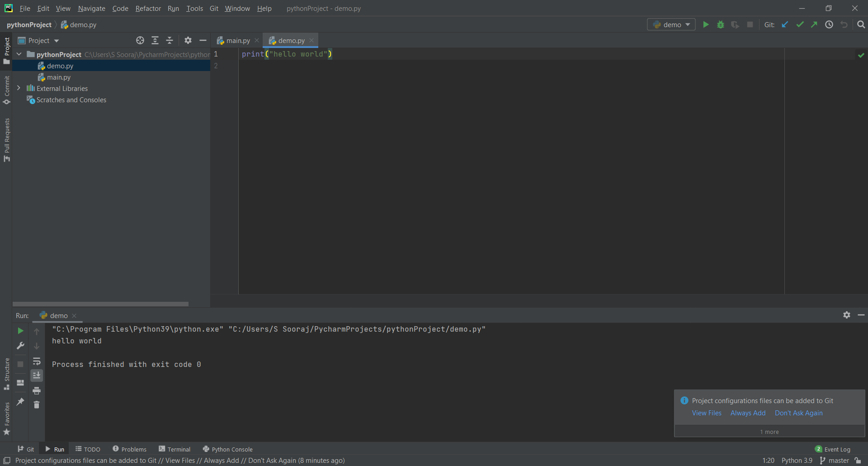Image resolution: width=868 pixels, height=466 pixels.
Task: Pin the Run tab with pin icon
Action: pyautogui.click(x=20, y=402)
